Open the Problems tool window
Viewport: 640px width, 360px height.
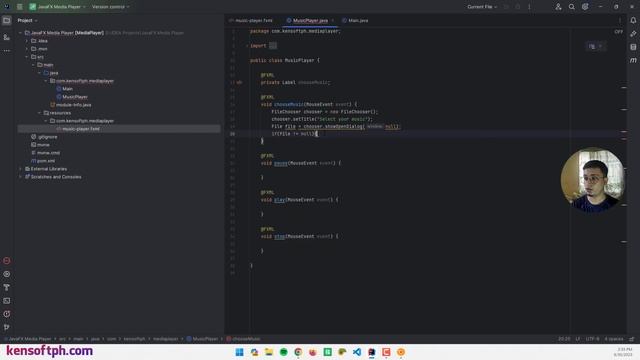(x=7, y=260)
